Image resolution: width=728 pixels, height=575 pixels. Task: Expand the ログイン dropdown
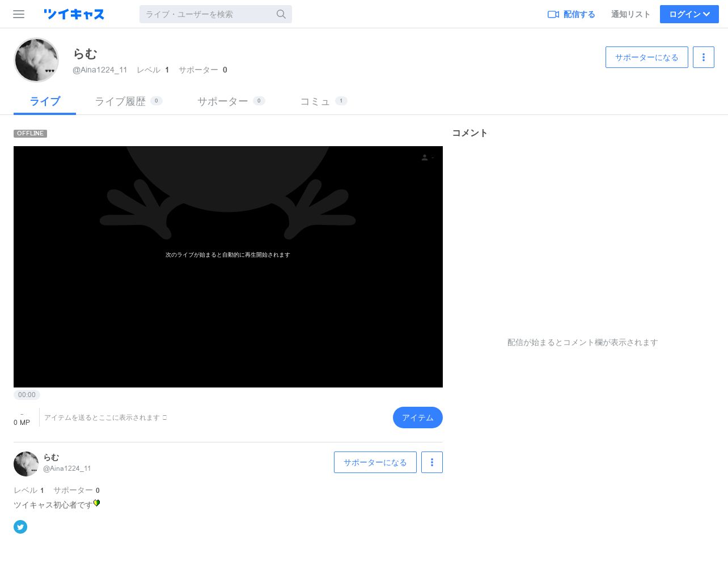pyautogui.click(x=689, y=14)
